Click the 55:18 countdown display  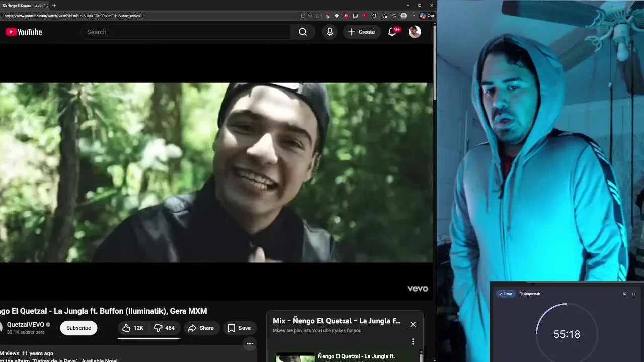pyautogui.click(x=567, y=334)
